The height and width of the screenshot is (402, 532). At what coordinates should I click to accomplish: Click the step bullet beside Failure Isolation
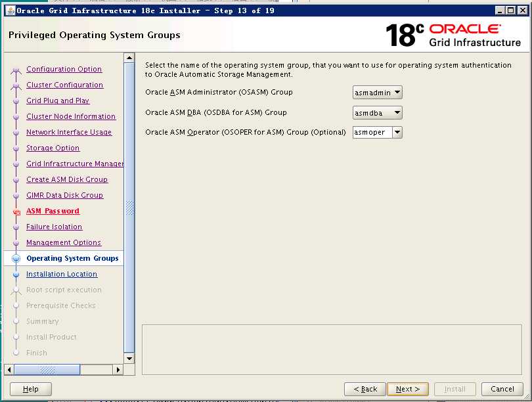coord(16,227)
